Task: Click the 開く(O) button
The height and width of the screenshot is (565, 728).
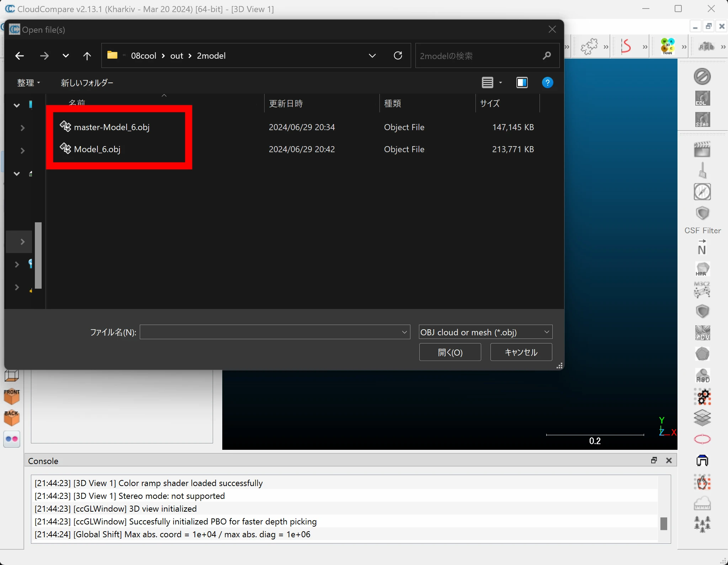Action: 450,352
